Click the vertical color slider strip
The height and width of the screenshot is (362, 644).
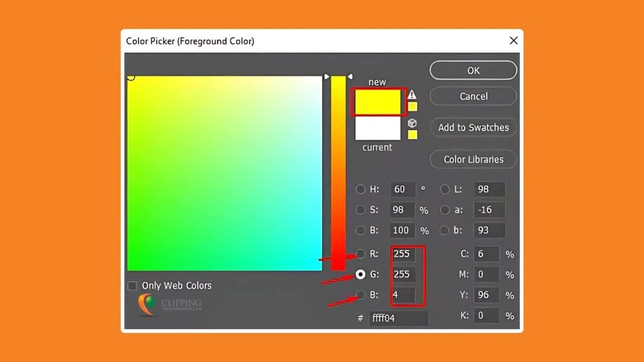(338, 173)
